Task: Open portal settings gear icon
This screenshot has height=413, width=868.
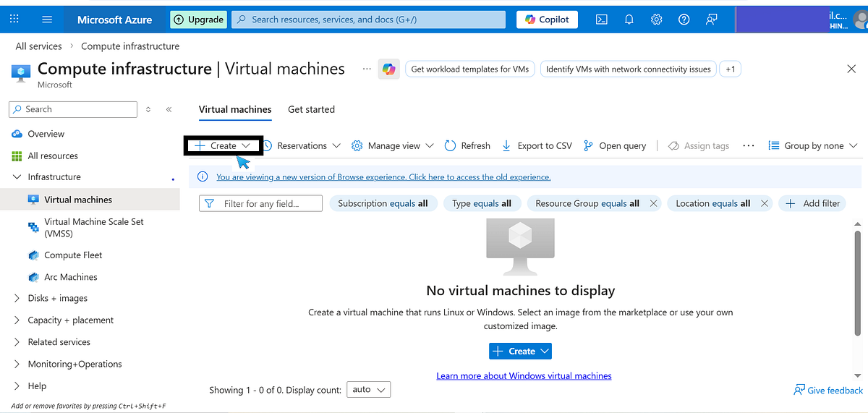Action: point(656,20)
